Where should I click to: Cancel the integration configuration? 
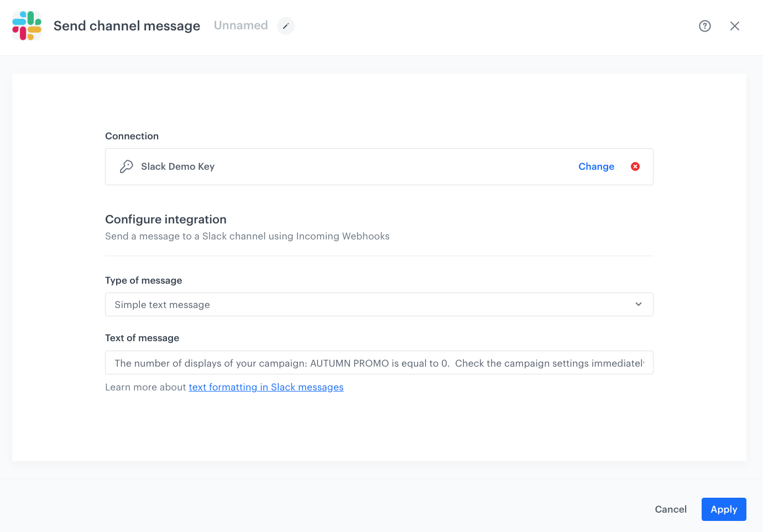point(671,509)
